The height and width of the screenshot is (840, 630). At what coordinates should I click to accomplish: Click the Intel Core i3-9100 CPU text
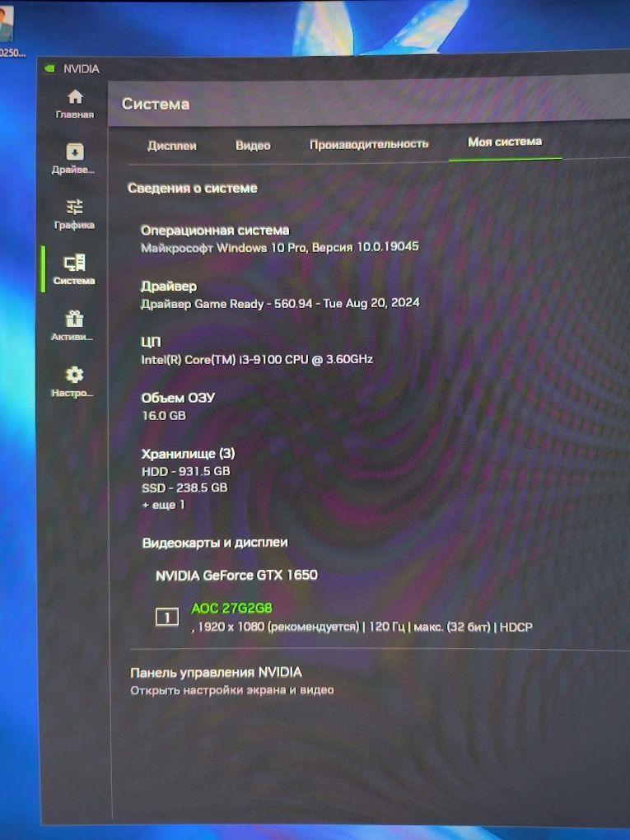[x=257, y=359]
